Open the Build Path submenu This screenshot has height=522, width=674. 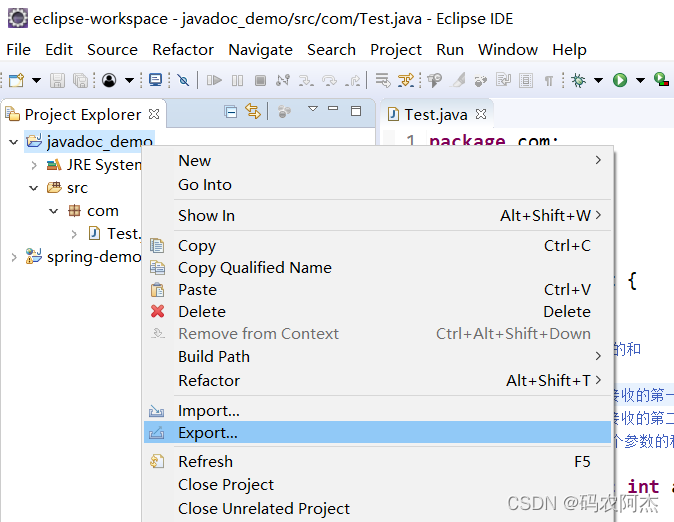pyautogui.click(x=377, y=356)
